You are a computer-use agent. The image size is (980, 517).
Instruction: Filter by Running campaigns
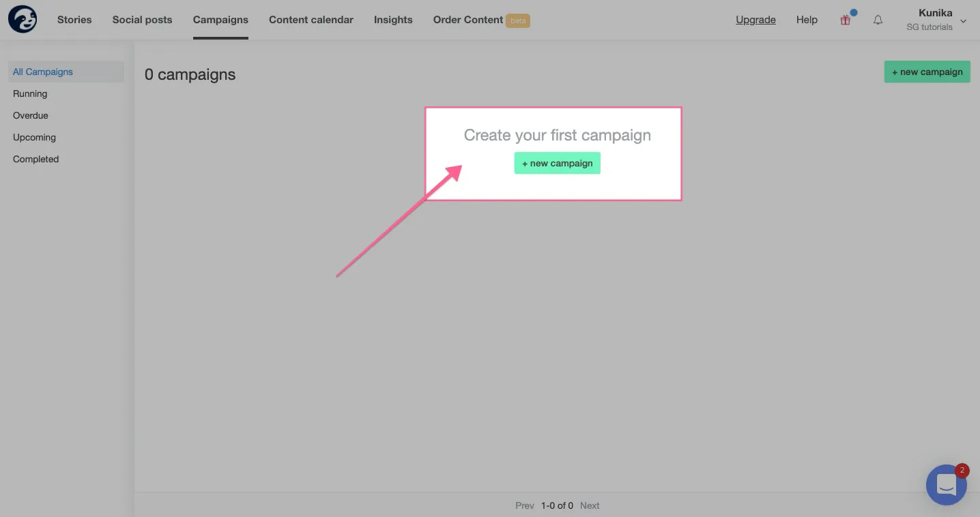point(30,93)
